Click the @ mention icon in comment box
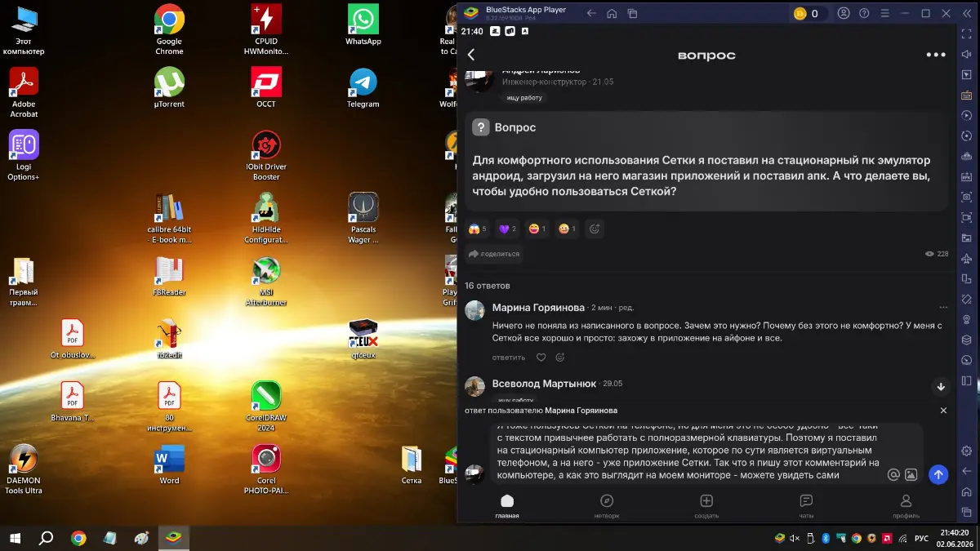This screenshot has width=980, height=551. click(893, 474)
